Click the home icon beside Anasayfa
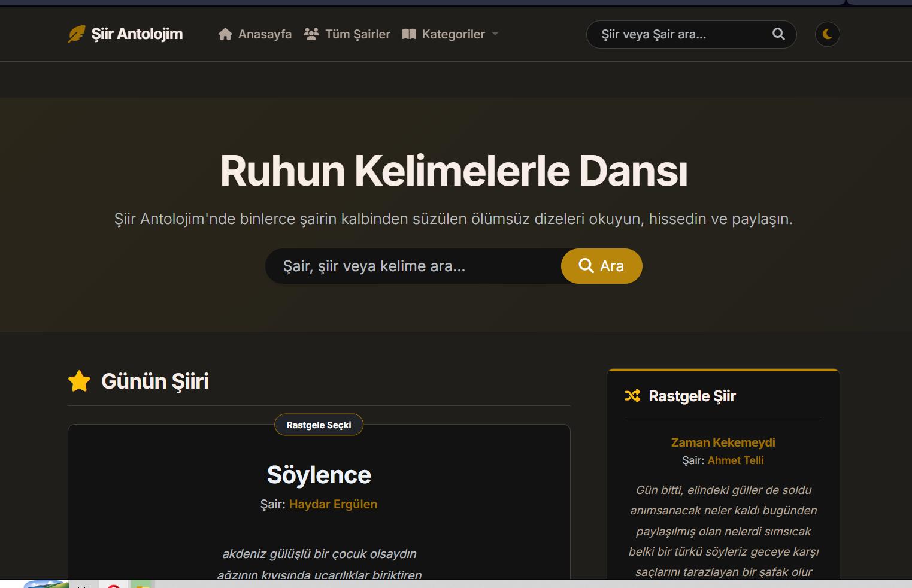 225,34
